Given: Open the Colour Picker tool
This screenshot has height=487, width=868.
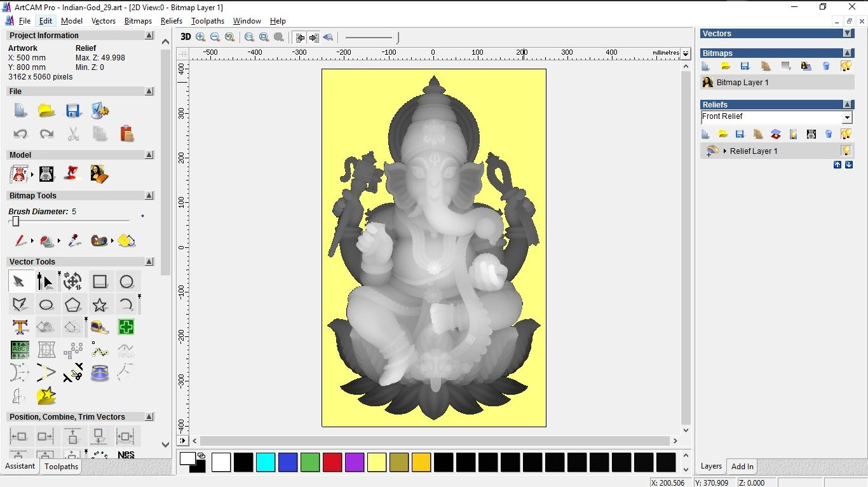Looking at the screenshot, I should (74, 240).
